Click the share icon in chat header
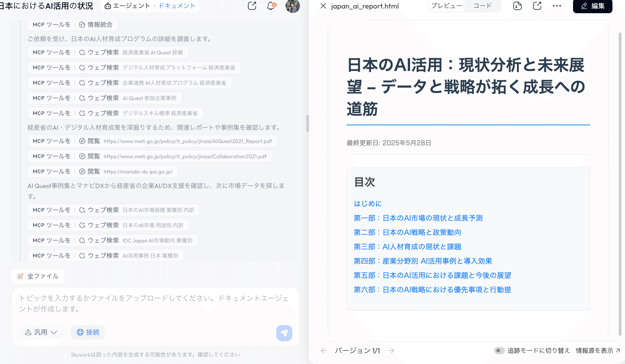 coord(252,6)
